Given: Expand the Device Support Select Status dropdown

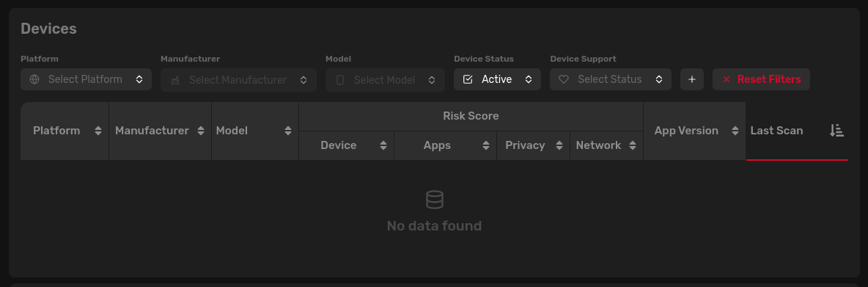Looking at the screenshot, I should [611, 79].
